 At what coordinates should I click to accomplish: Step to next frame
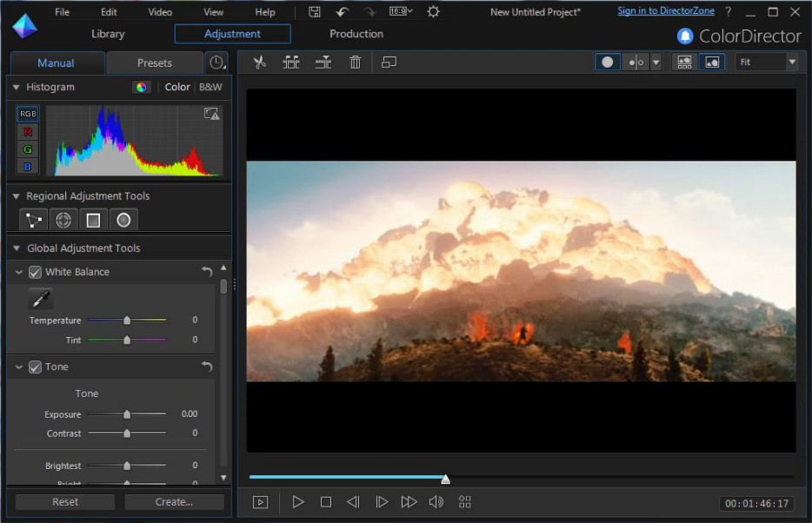click(x=382, y=502)
